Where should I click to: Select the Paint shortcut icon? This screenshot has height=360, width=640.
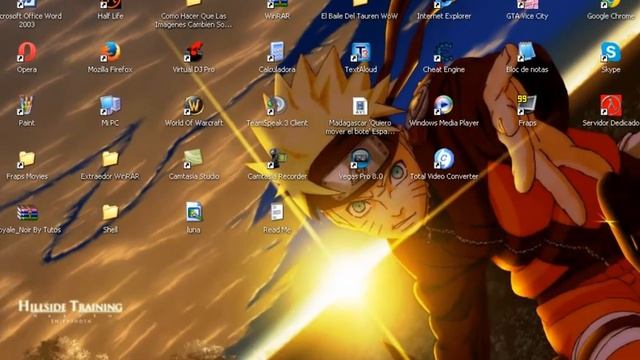coord(26,105)
